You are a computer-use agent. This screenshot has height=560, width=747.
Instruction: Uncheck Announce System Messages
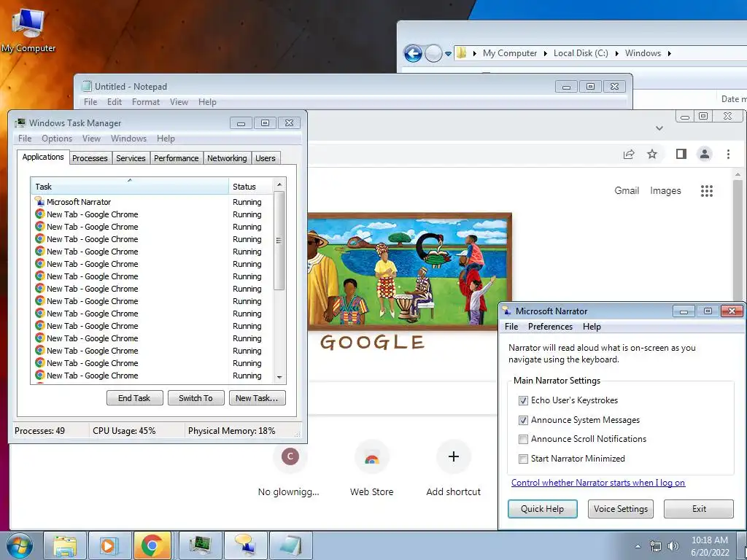(523, 420)
